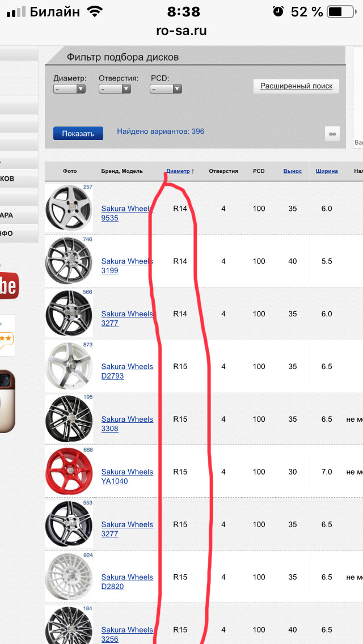Viewport: 363px width, 644px height.
Task: Click width 5.5 in Sakura 3199 row
Action: coord(327,261)
